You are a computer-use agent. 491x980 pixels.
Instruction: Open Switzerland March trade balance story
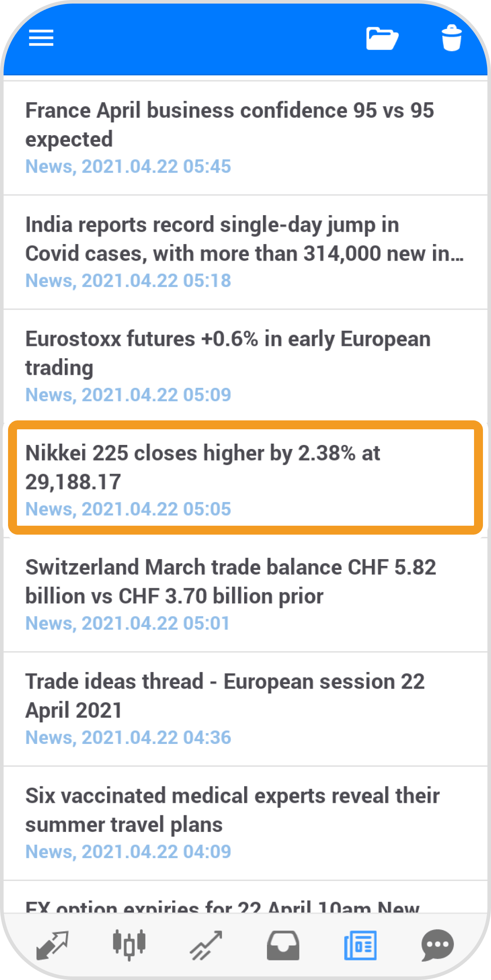click(x=230, y=582)
